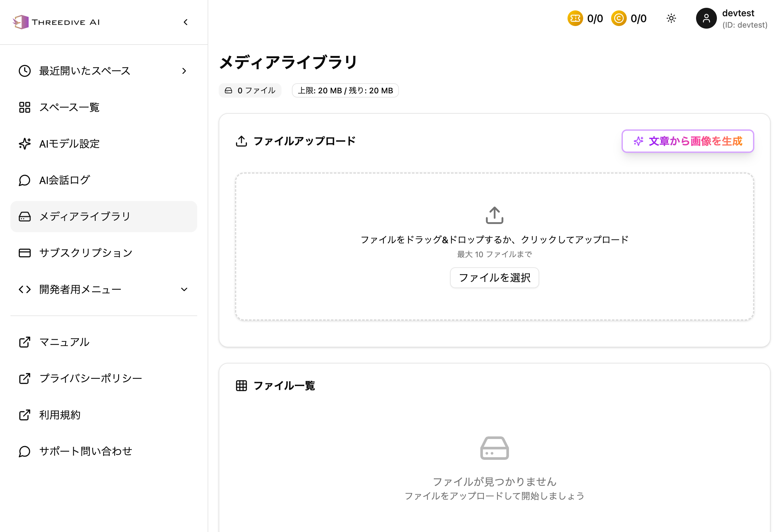Click the 上限: 20 MB storage badge
The height and width of the screenshot is (532, 781).
click(x=345, y=90)
